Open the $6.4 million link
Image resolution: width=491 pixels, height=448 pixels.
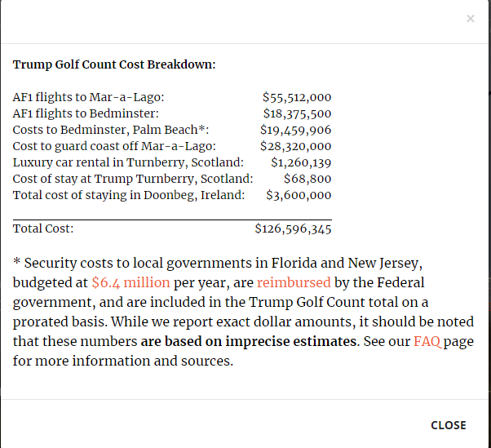(x=130, y=282)
